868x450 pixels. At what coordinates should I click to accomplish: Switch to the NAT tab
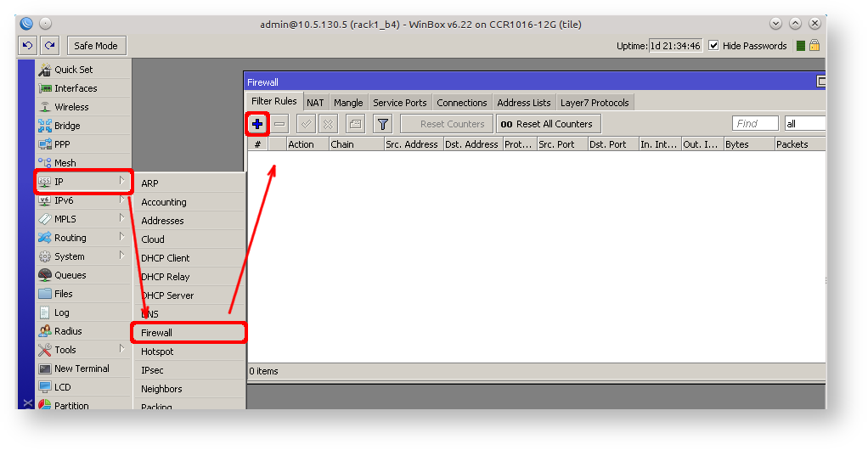[315, 103]
